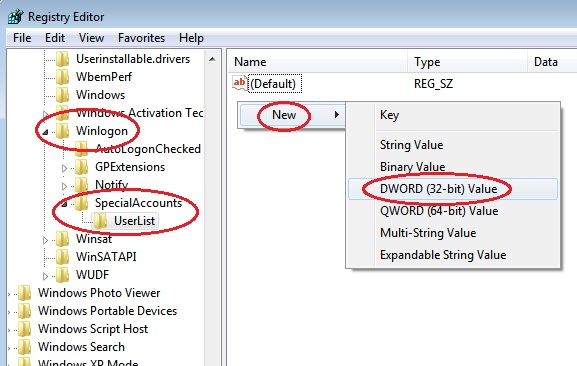Open the File menu
The width and height of the screenshot is (577, 366).
tap(22, 38)
